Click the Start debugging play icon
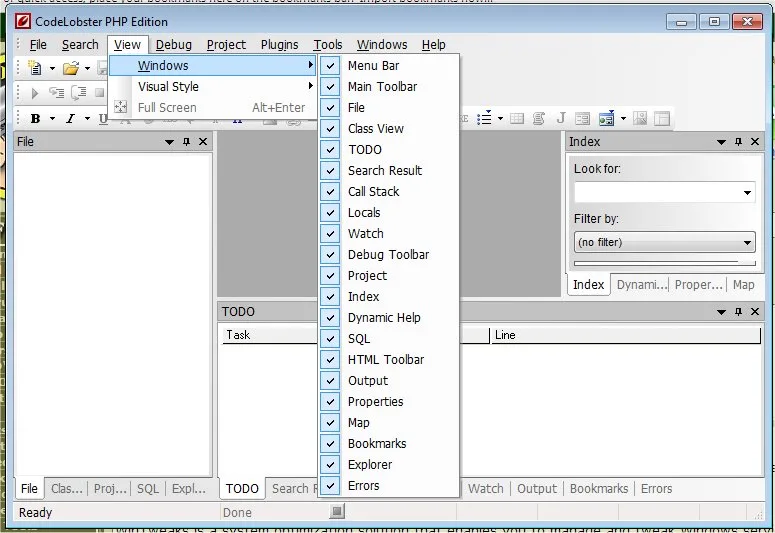The width and height of the screenshot is (775, 533). click(x=34, y=92)
